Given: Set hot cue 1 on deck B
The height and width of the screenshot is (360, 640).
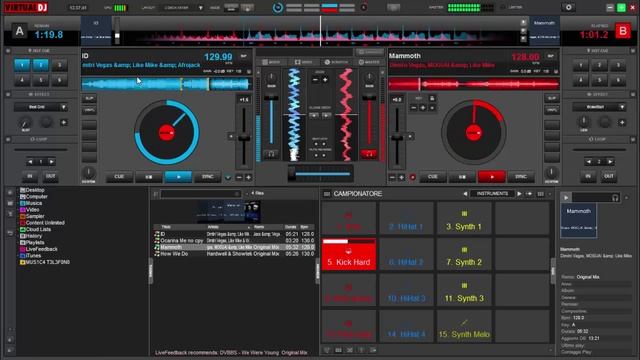Looking at the screenshot, I should pos(580,65).
